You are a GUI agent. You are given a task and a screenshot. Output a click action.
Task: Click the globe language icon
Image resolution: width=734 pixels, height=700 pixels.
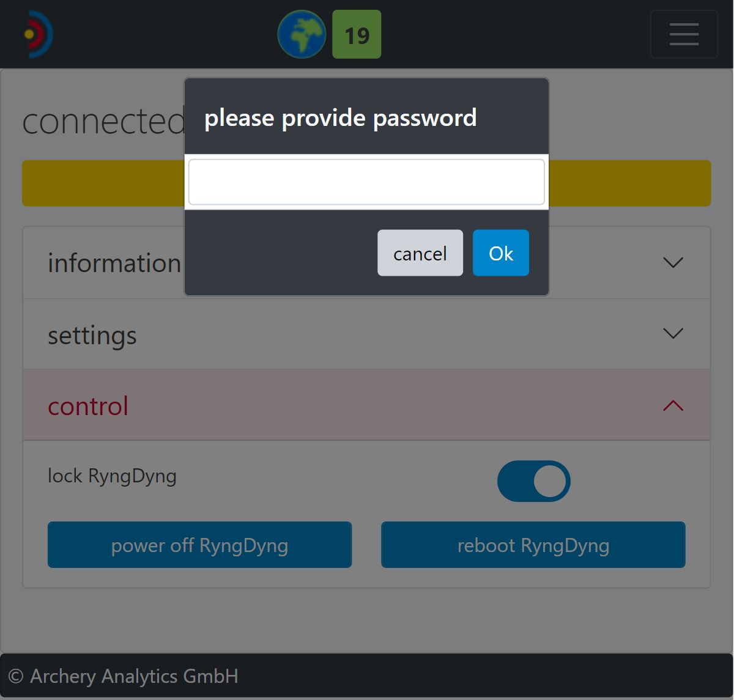pos(302,34)
